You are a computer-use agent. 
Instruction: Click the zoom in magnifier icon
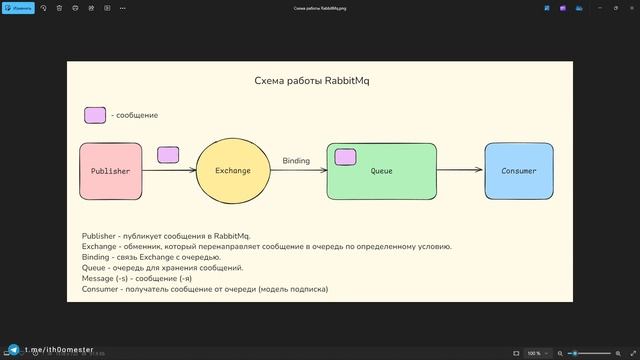(x=618, y=353)
